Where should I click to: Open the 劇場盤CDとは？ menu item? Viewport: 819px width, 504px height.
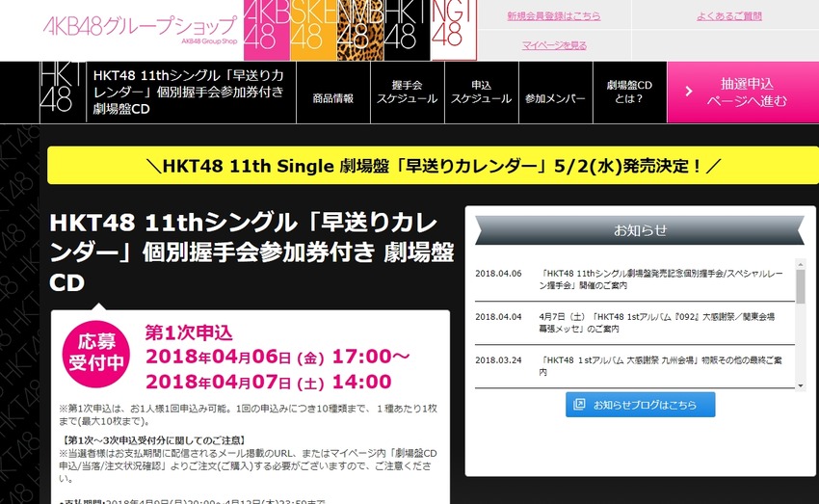[630, 92]
